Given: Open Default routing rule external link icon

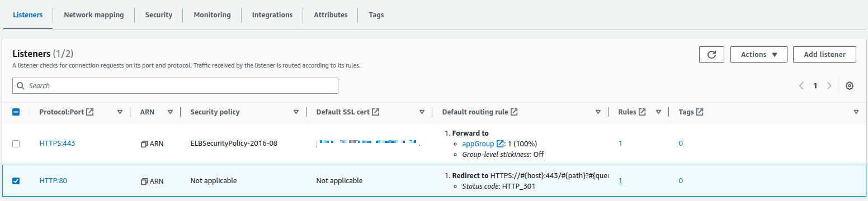Looking at the screenshot, I should [x=514, y=112].
